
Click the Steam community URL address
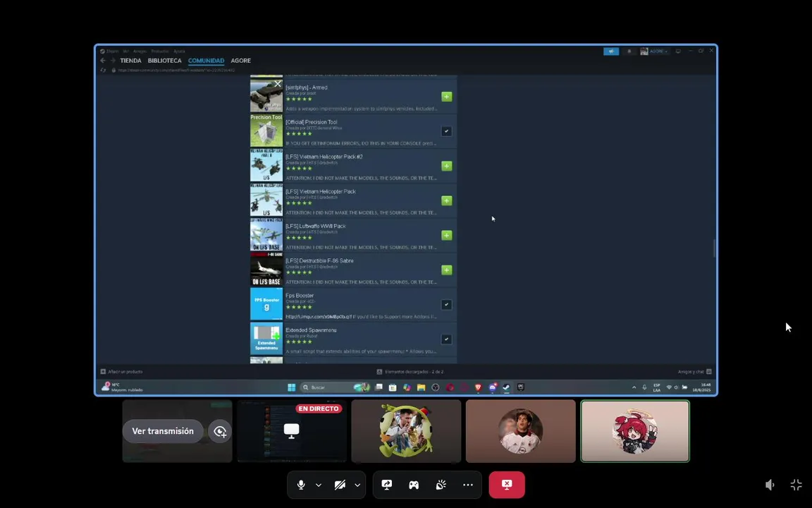click(x=176, y=70)
